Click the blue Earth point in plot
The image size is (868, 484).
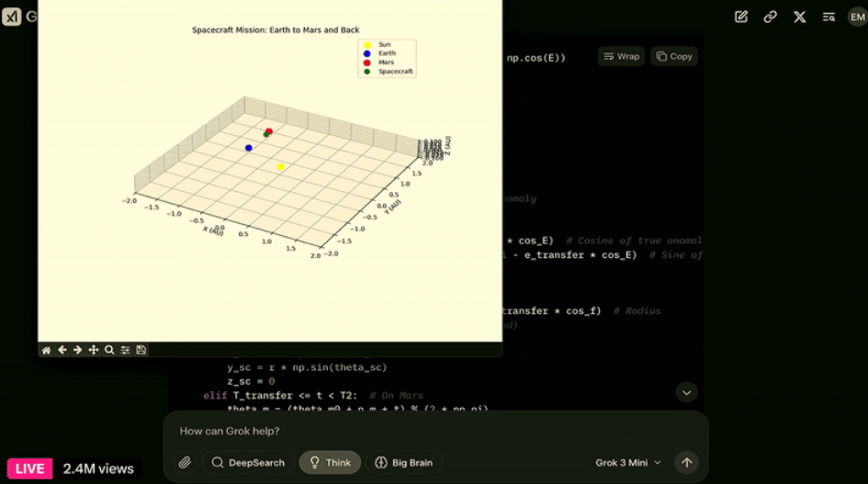click(249, 148)
